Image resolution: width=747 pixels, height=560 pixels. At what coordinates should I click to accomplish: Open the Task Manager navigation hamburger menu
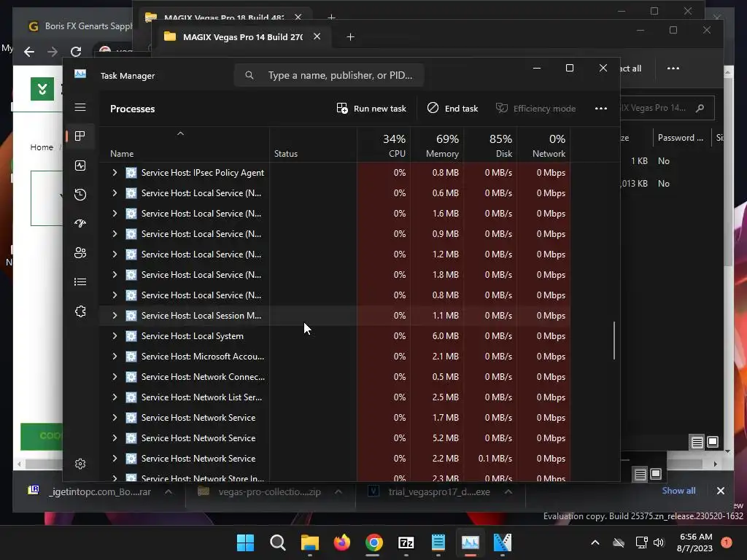tap(80, 107)
